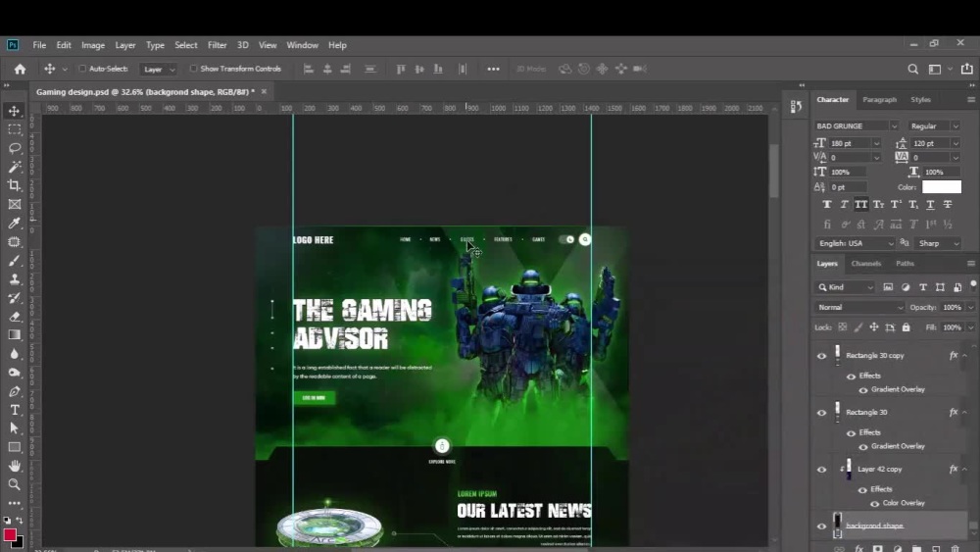
Task: Collapse effects of Rectangle 30 copy layer
Action: coord(965,356)
